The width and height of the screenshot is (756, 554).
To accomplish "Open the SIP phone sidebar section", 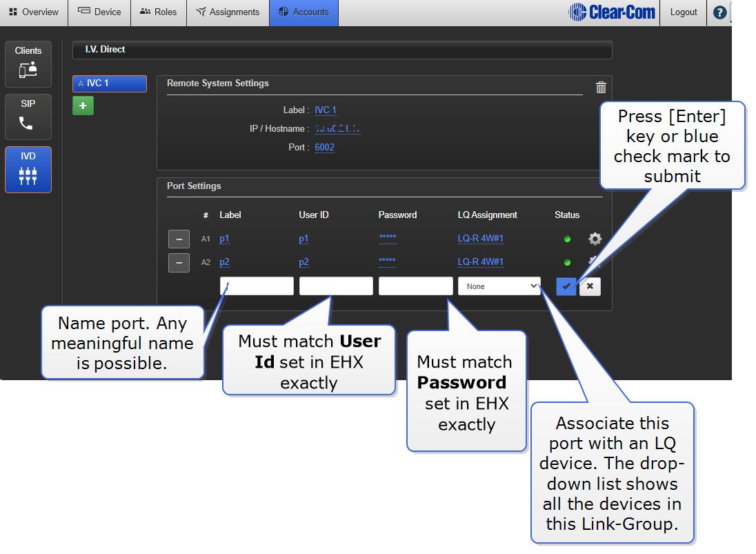I will (28, 117).
